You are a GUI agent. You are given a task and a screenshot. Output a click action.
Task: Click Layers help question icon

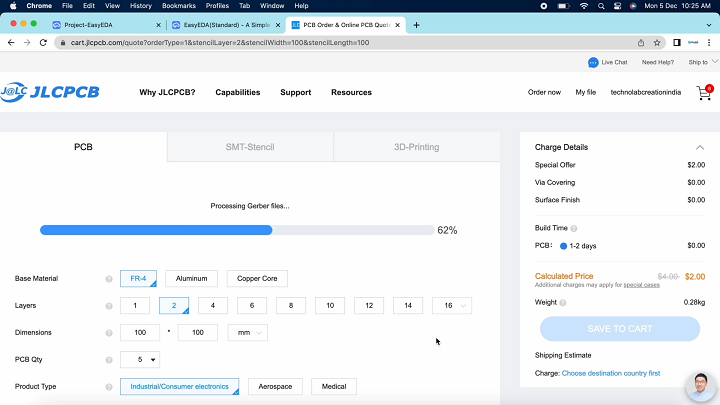[109, 306]
